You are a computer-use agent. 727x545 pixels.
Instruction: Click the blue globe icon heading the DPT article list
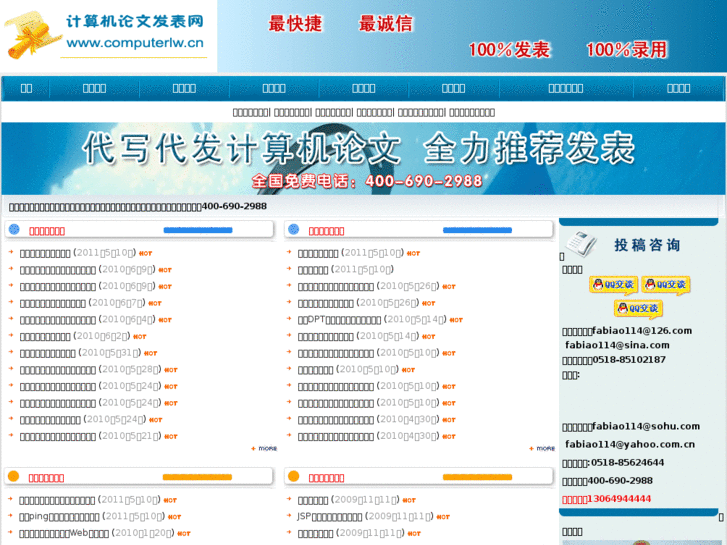point(293,229)
